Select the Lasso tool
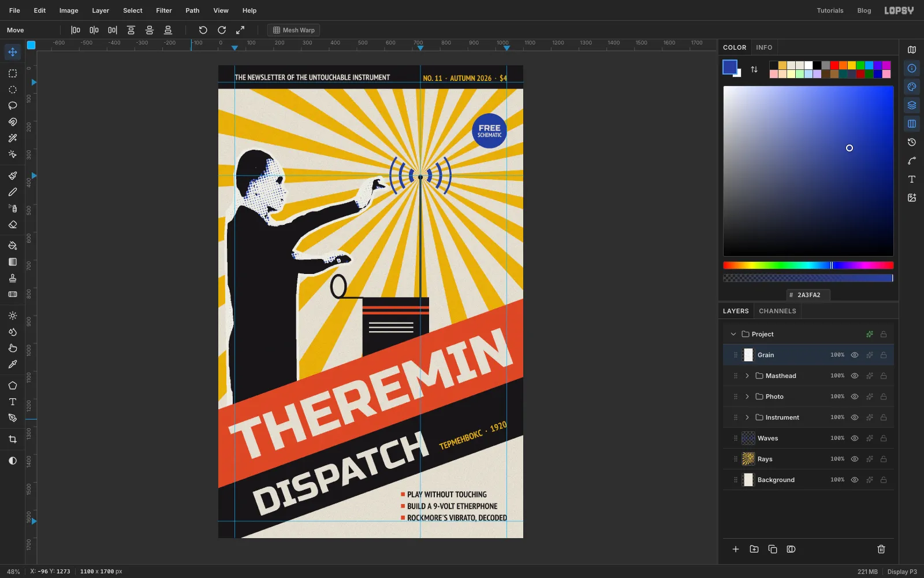This screenshot has width=924, height=578. [13, 106]
